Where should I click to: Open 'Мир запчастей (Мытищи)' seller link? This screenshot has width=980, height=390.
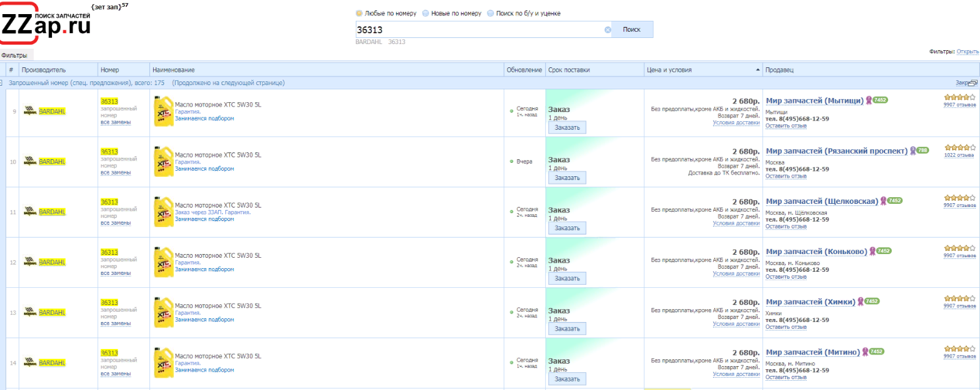(x=815, y=100)
